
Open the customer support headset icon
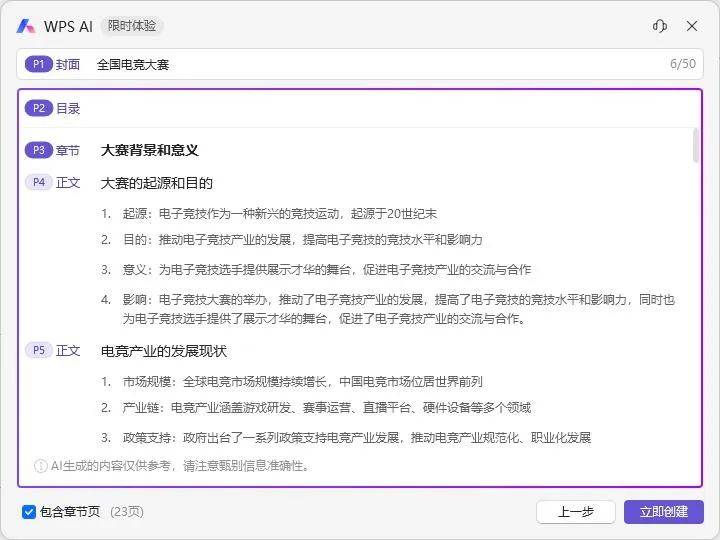coord(659,26)
